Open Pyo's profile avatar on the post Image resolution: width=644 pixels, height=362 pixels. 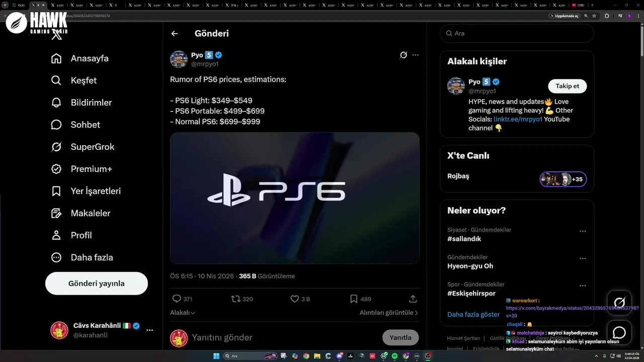[x=179, y=59]
